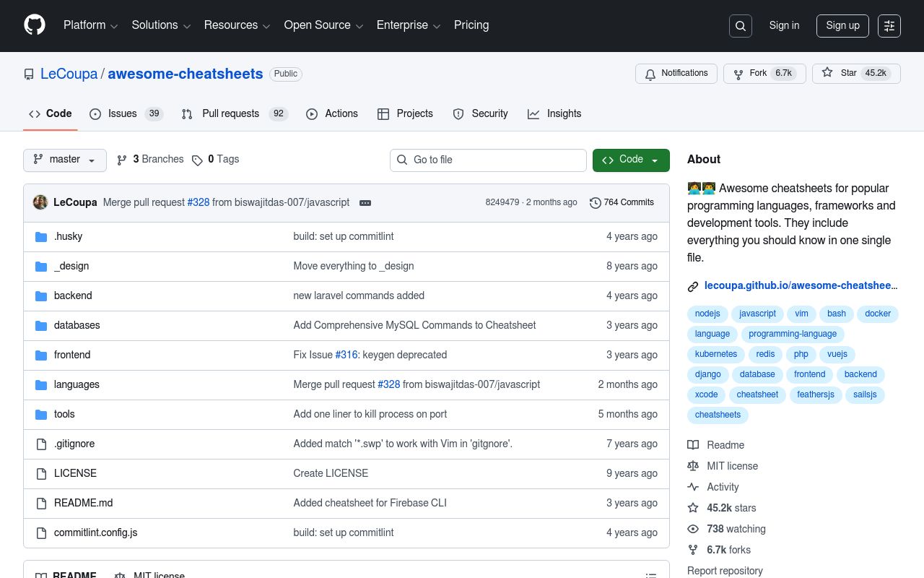Click the website link icon in About
The image size is (924, 578).
coord(693,286)
